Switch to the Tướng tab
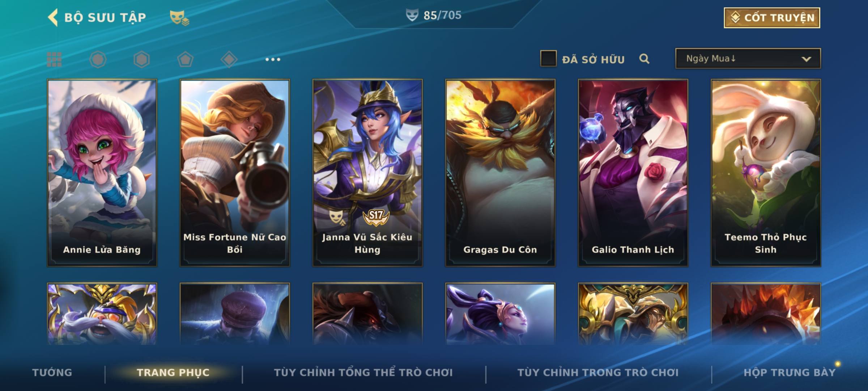 tap(52, 373)
